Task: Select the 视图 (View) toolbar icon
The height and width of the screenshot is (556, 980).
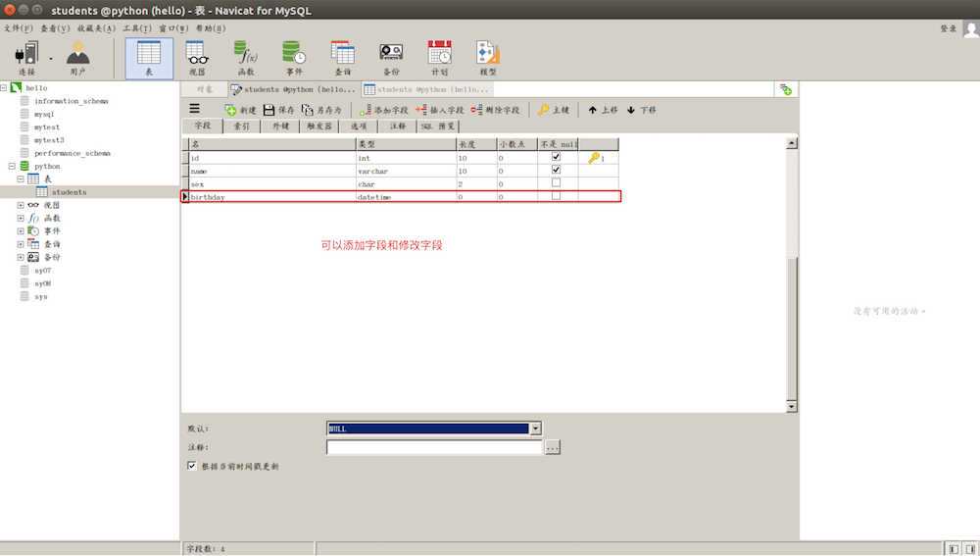Action: tap(197, 57)
